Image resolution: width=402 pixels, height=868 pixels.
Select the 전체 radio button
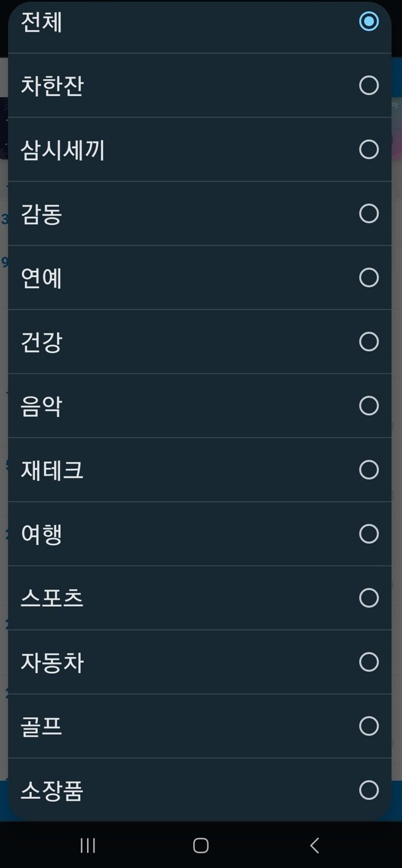[368, 22]
